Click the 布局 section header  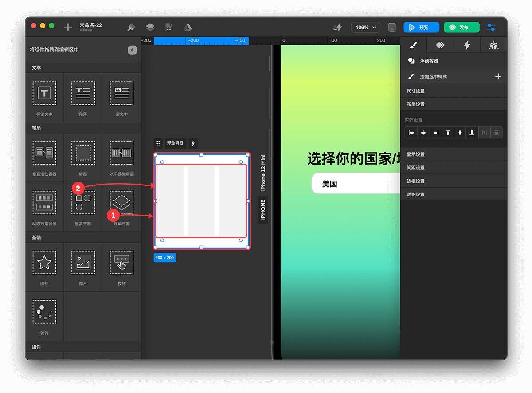click(36, 128)
